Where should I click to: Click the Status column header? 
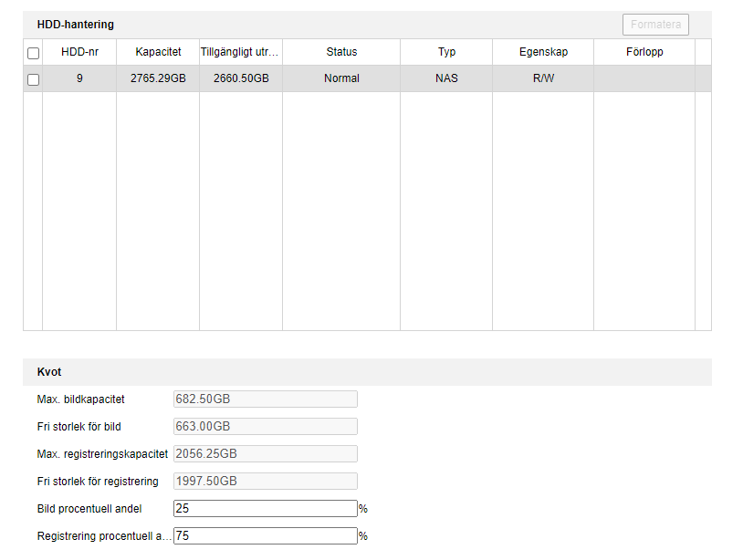coord(341,52)
